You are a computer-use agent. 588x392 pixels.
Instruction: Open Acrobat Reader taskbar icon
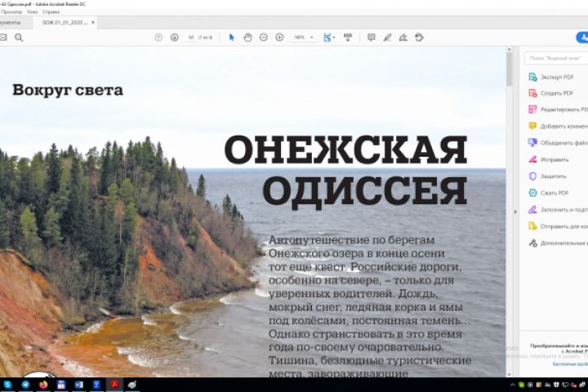click(x=114, y=385)
